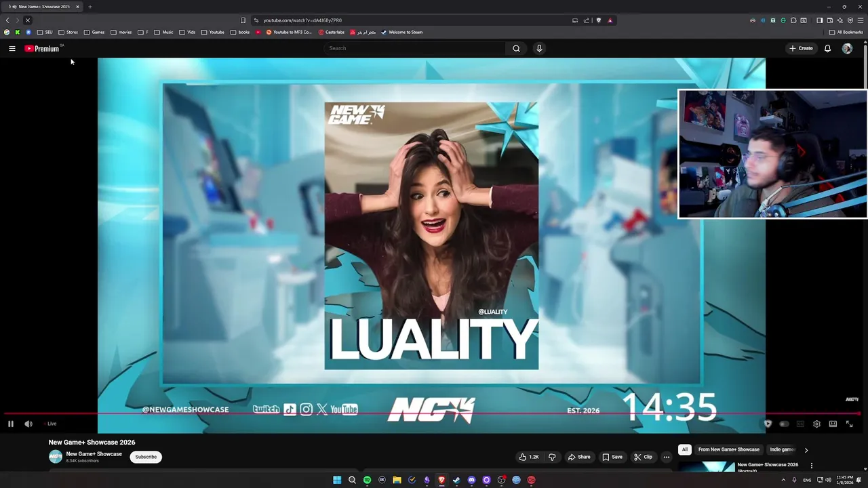Bookmark this page icon

243,20
